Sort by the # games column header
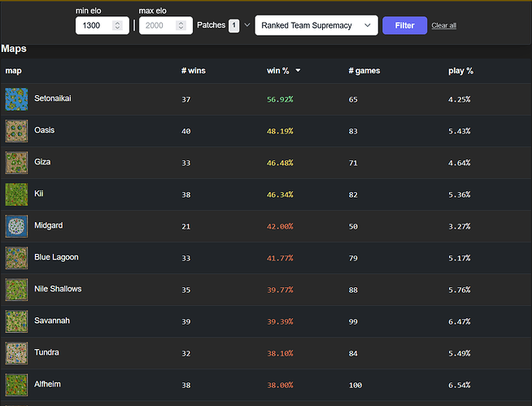 (364, 71)
